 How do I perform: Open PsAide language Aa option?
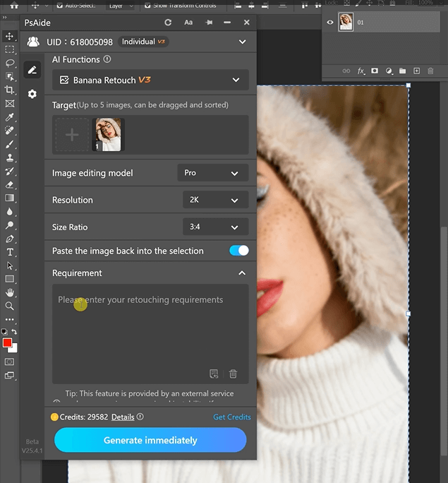click(x=188, y=23)
